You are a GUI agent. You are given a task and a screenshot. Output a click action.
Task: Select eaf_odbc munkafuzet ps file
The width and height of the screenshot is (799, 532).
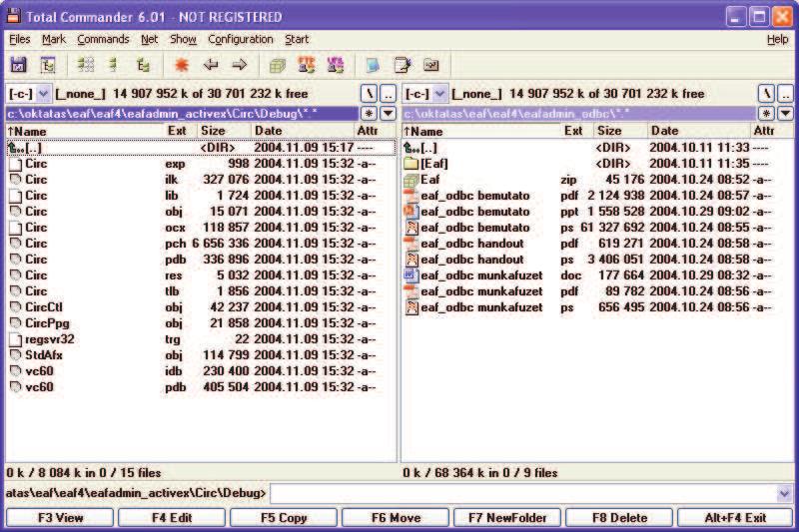click(x=597, y=307)
